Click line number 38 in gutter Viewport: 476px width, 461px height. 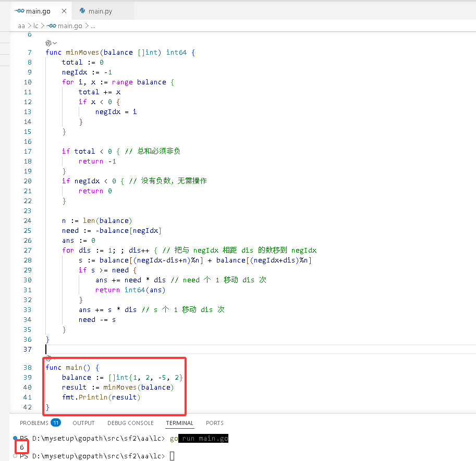[28, 368]
